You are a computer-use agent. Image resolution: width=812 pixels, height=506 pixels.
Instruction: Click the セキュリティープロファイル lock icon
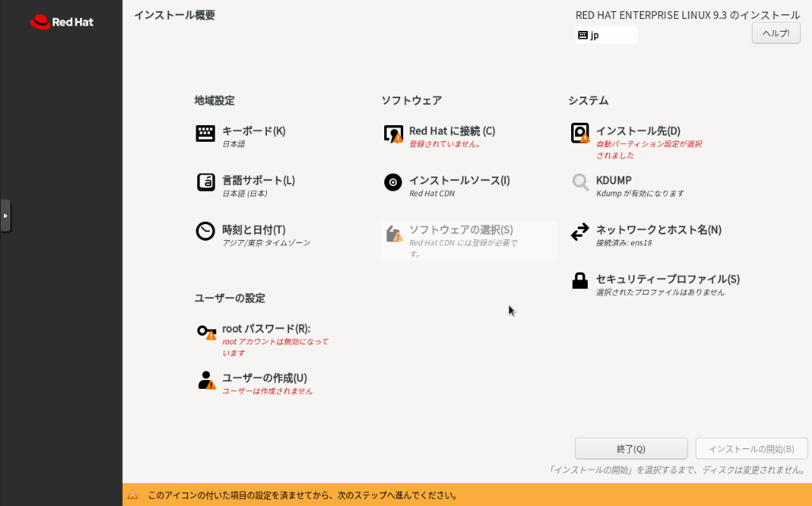[580, 281]
